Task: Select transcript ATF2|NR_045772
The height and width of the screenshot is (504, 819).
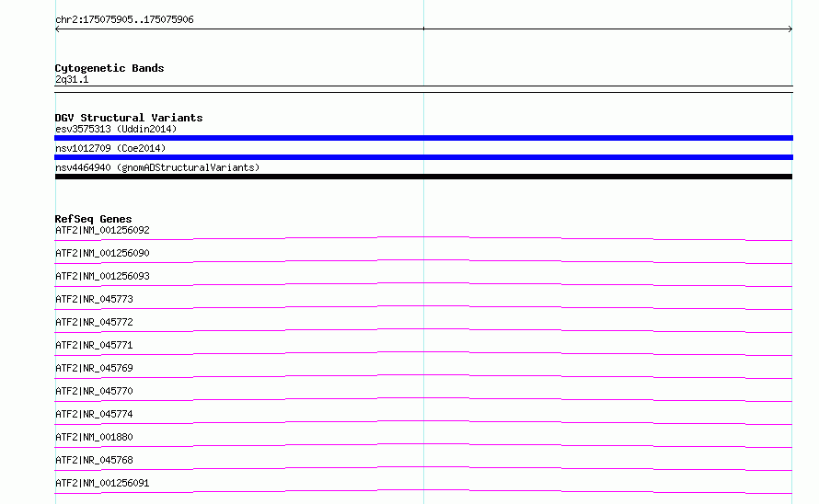Action: [x=94, y=322]
